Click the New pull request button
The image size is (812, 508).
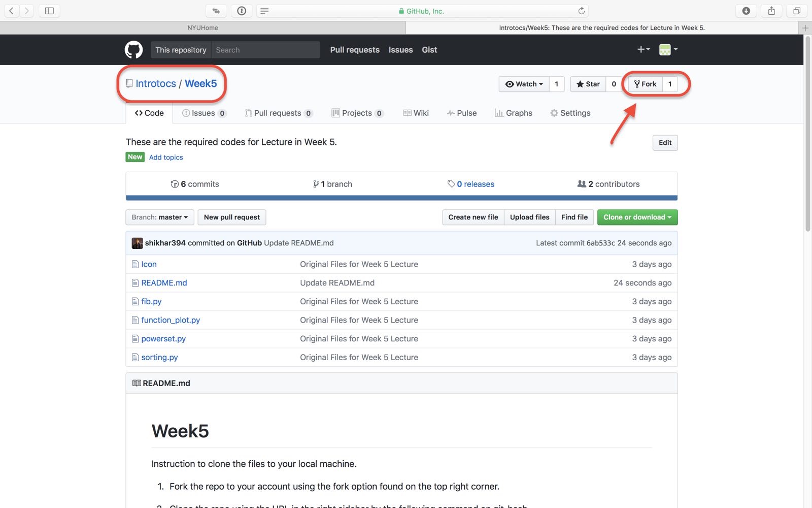[x=232, y=217]
